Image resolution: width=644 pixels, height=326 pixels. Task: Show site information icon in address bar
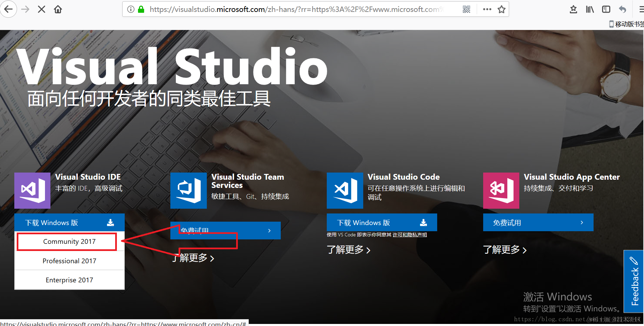[x=131, y=9]
